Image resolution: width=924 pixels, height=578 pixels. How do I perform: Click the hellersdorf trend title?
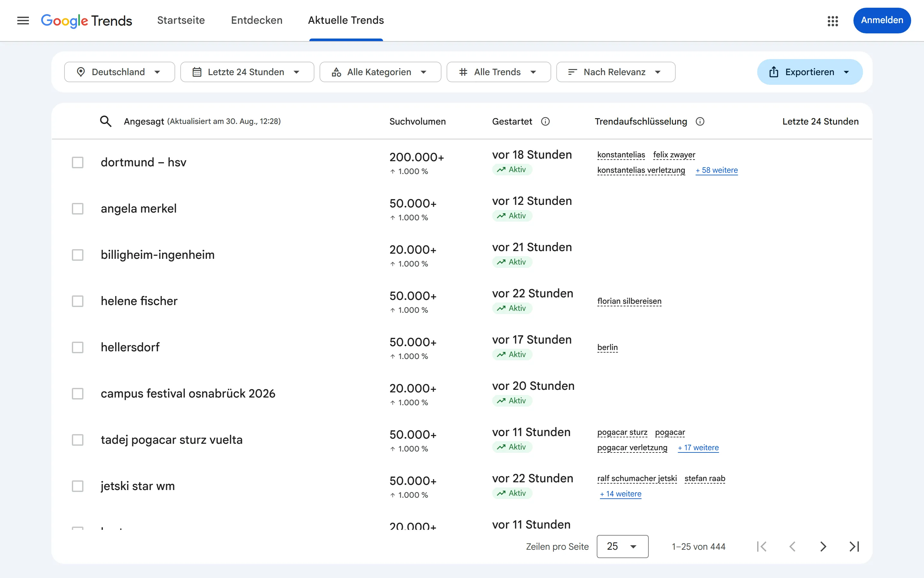point(130,347)
